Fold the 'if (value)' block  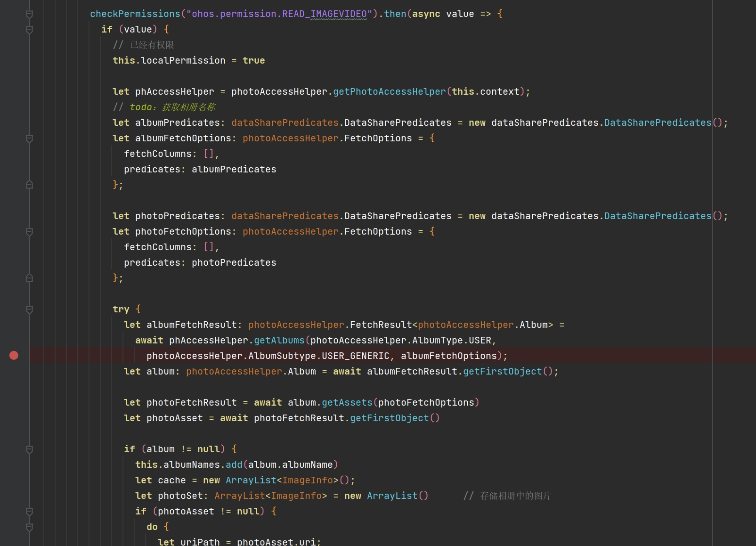[29, 30]
